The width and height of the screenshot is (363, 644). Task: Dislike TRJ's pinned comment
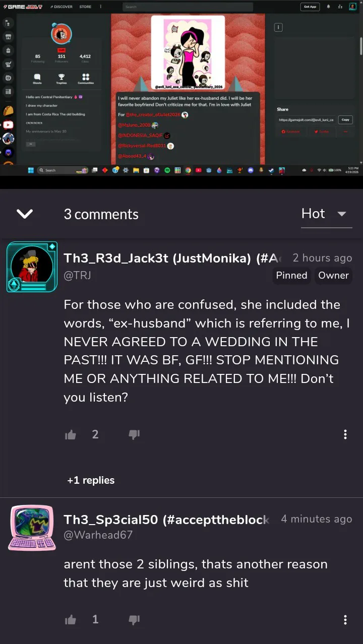click(x=134, y=434)
